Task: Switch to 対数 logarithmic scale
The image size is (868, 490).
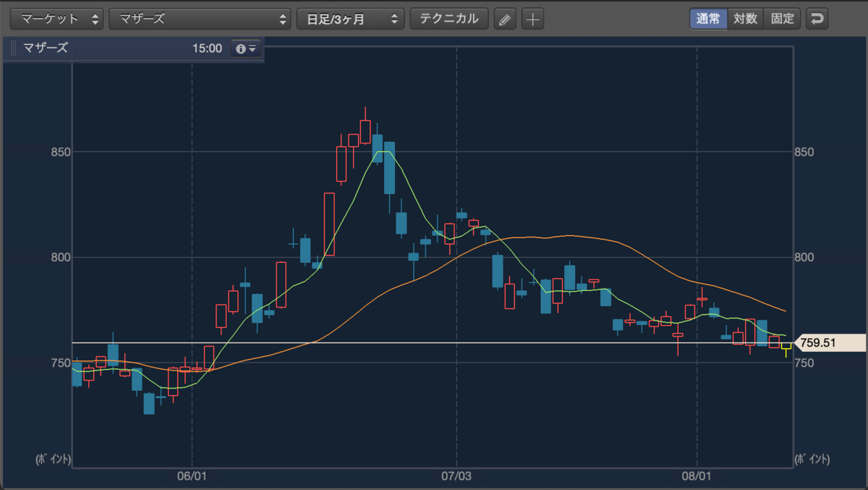Action: (x=745, y=19)
